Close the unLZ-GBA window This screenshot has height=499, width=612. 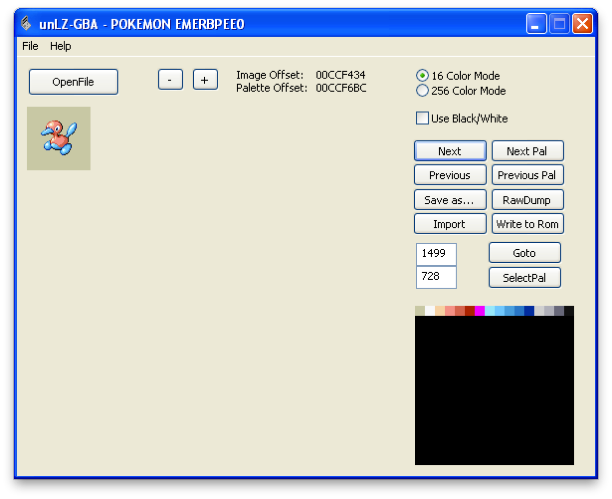582,23
